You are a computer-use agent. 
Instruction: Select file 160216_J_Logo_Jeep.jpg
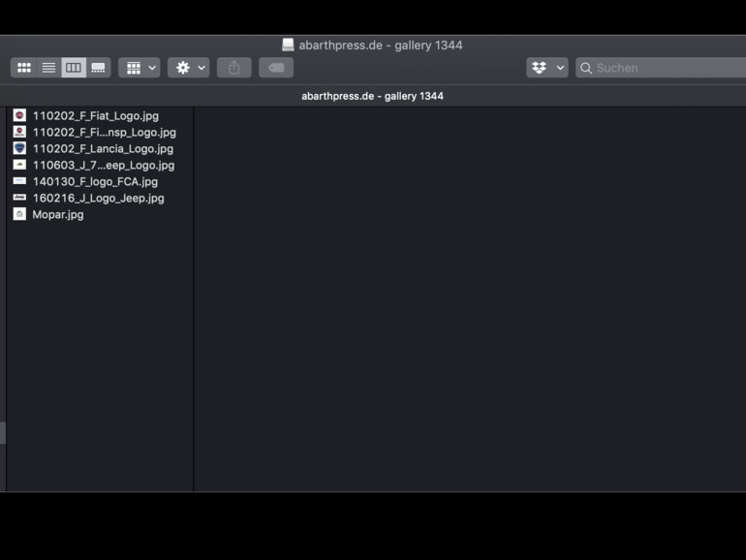(100, 198)
